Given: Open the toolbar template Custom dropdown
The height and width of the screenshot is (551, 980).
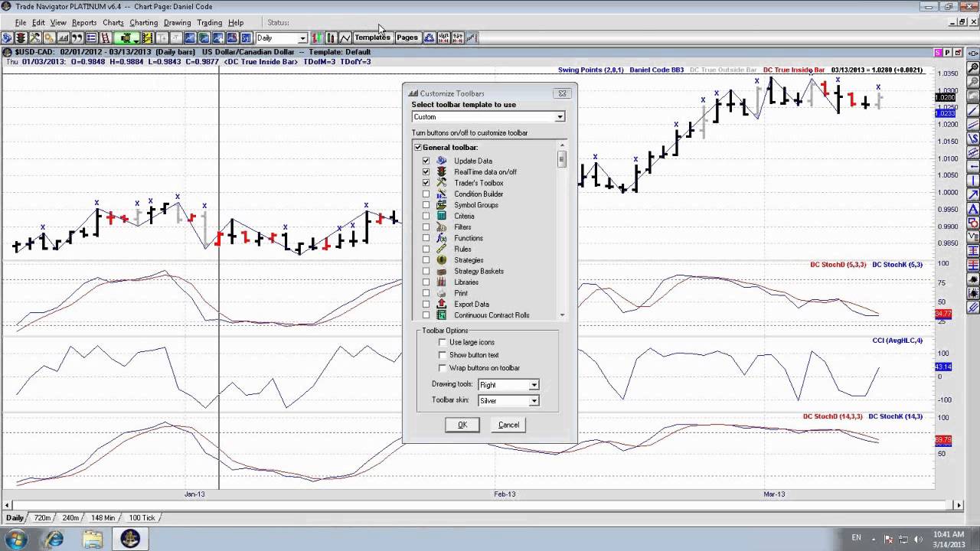Looking at the screenshot, I should coord(560,117).
